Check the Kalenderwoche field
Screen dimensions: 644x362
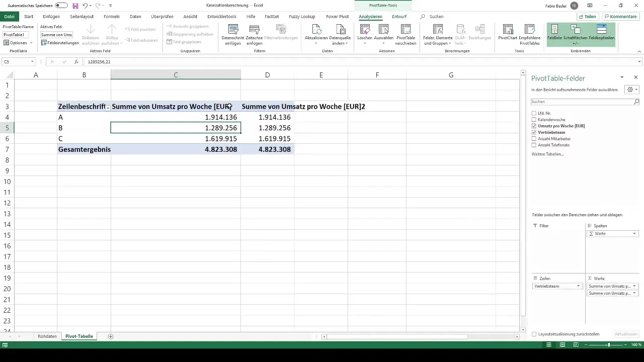pos(534,120)
